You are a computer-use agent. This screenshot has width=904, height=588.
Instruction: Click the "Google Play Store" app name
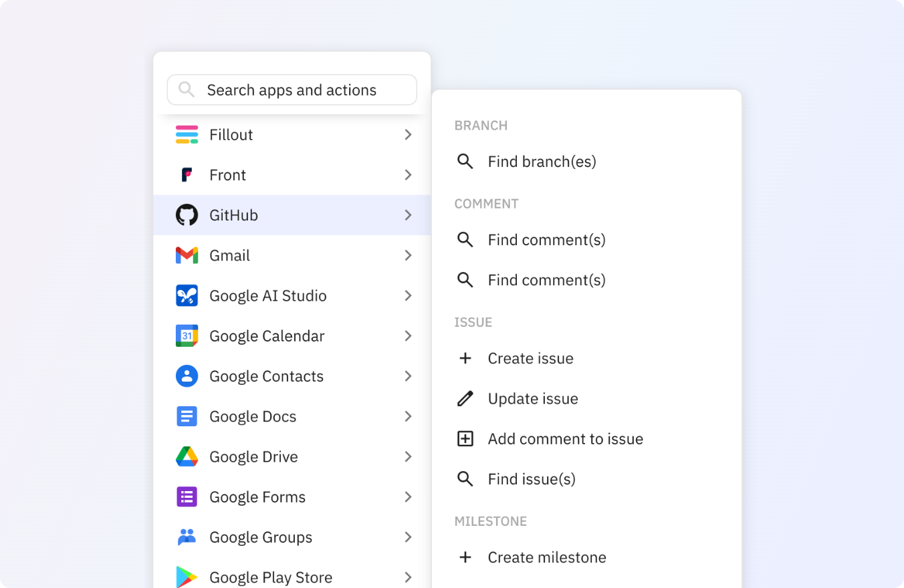pyautogui.click(x=271, y=577)
